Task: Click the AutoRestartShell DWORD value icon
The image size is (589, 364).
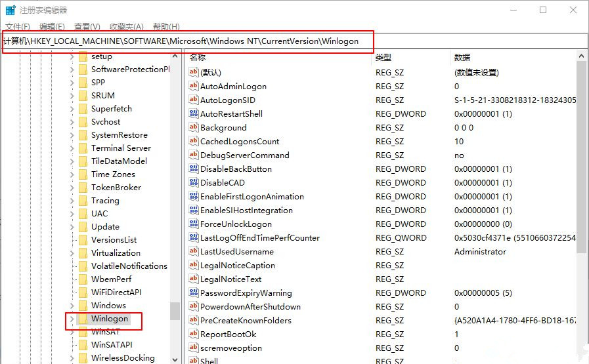Action: (x=194, y=113)
